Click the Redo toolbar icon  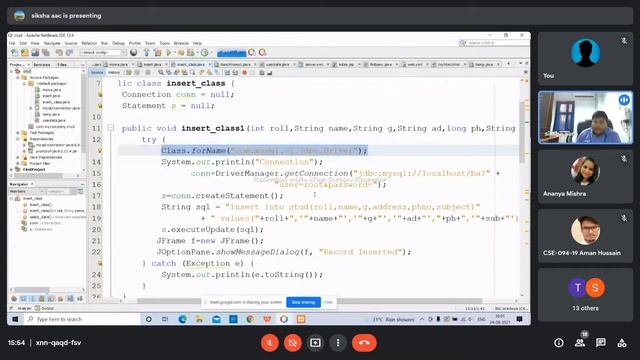point(70,53)
